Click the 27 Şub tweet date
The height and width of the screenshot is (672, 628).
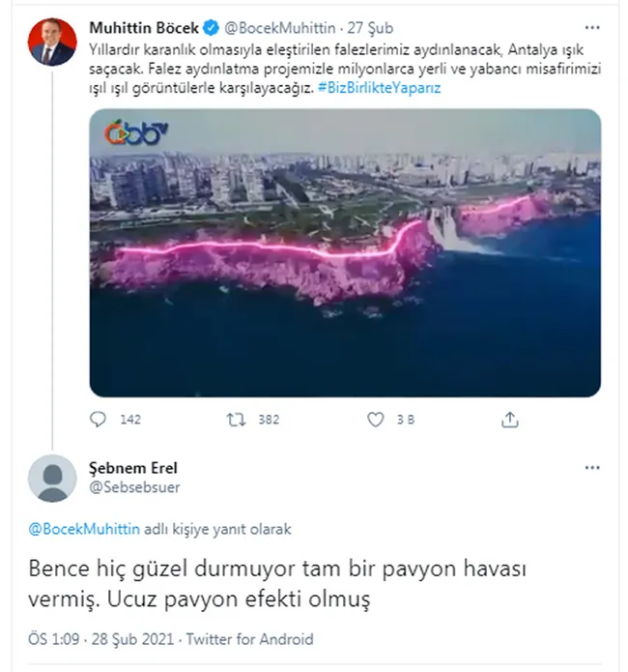[372, 28]
